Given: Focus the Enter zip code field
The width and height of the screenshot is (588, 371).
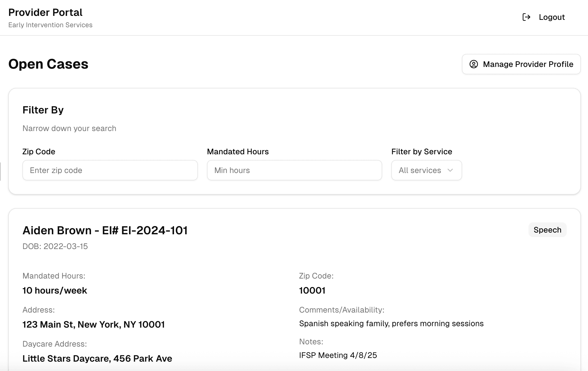Looking at the screenshot, I should click(x=110, y=170).
